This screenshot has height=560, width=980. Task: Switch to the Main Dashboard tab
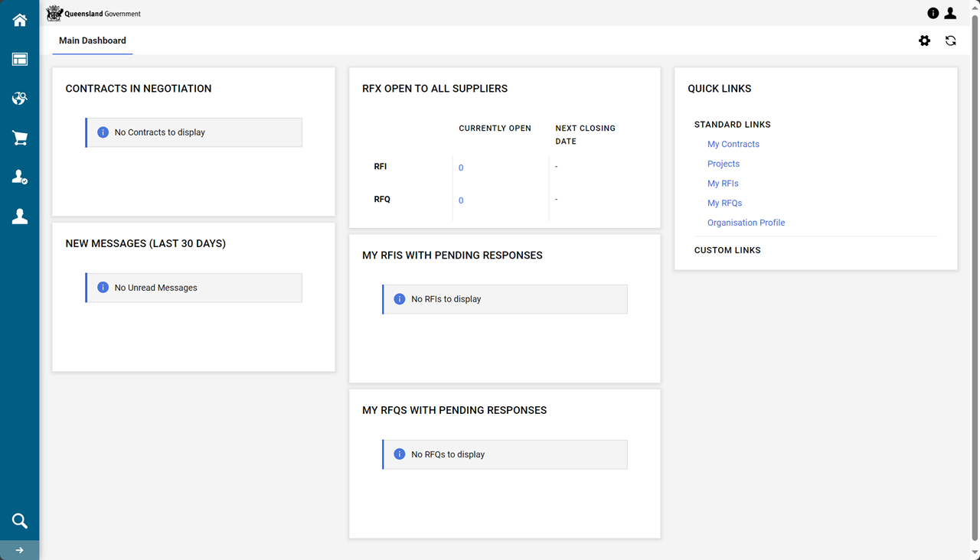pos(93,41)
